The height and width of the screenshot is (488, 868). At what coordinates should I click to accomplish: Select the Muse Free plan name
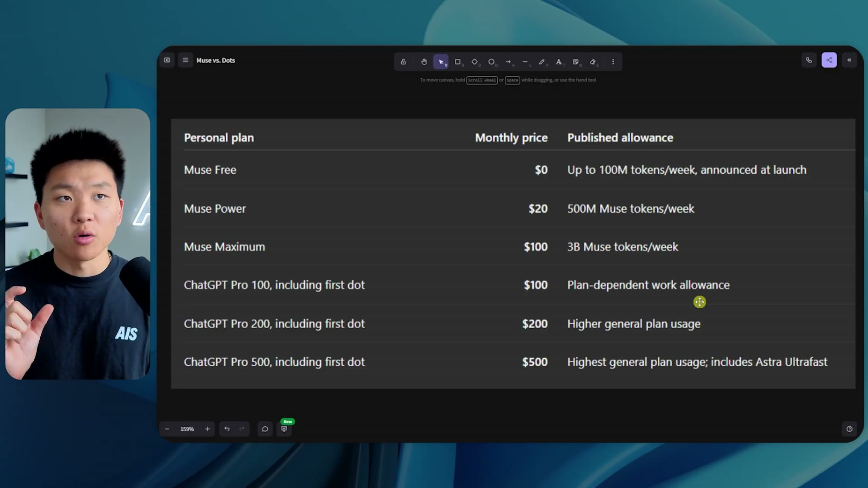[210, 170]
